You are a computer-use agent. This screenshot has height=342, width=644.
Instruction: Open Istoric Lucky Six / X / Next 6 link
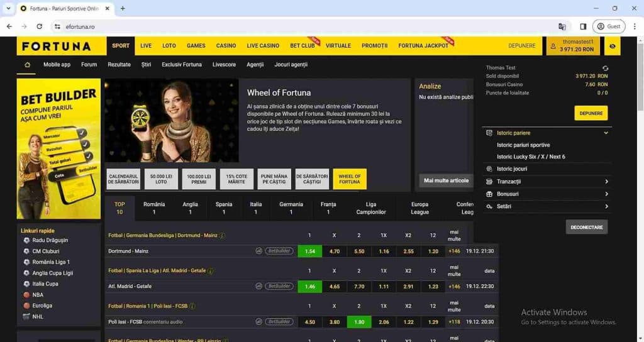click(531, 157)
